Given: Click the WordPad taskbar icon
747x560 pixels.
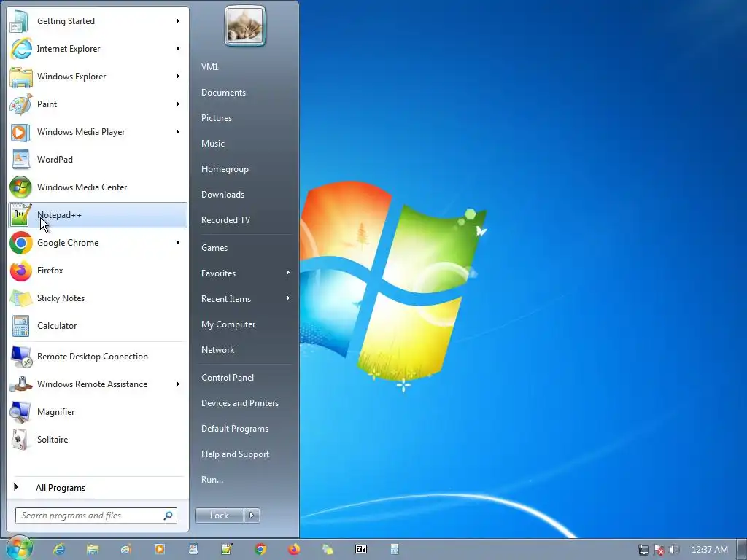Looking at the screenshot, I should pyautogui.click(x=193, y=550).
